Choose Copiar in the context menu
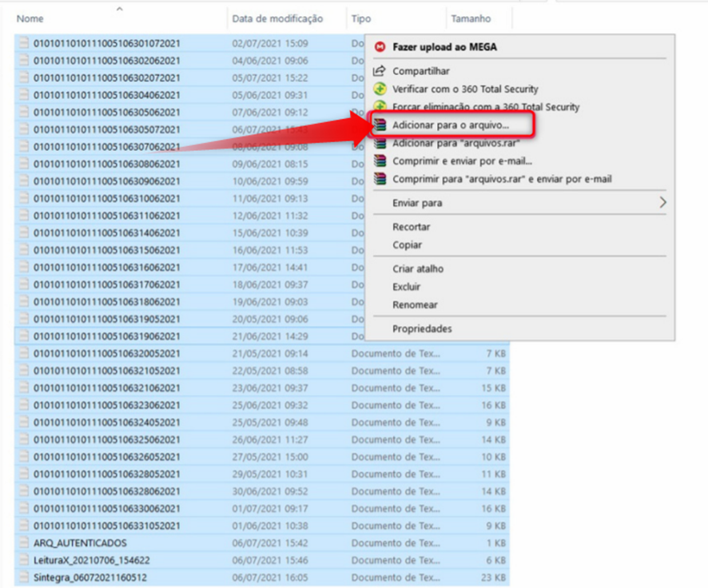 (407, 245)
